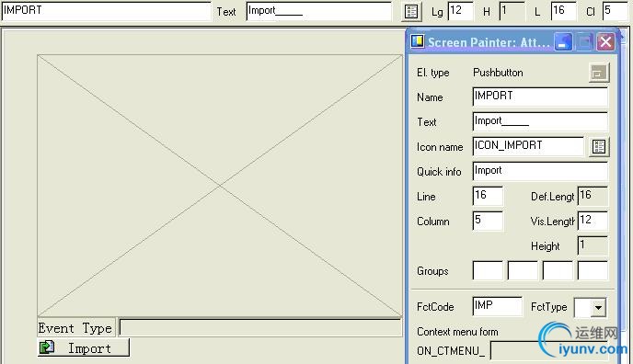Click the Quick info field
633x364 pixels.
[x=540, y=171]
